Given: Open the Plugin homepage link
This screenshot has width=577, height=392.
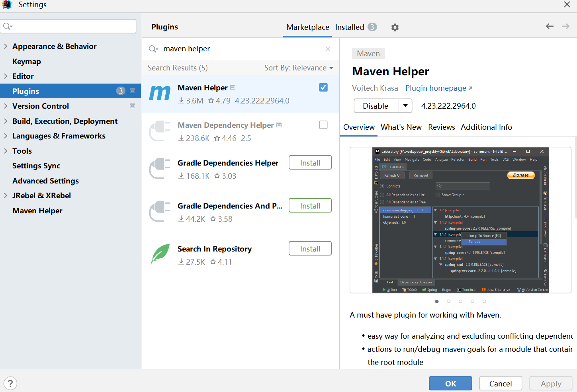Looking at the screenshot, I should click(x=439, y=88).
